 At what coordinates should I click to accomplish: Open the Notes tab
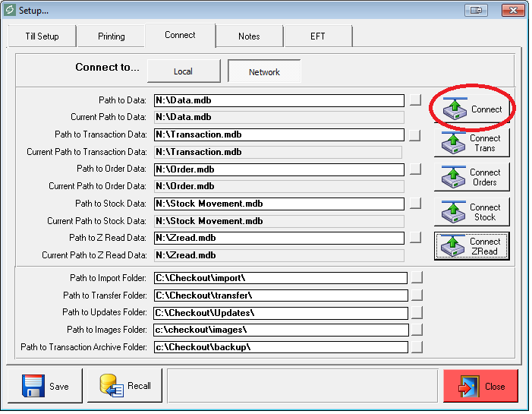(x=249, y=36)
